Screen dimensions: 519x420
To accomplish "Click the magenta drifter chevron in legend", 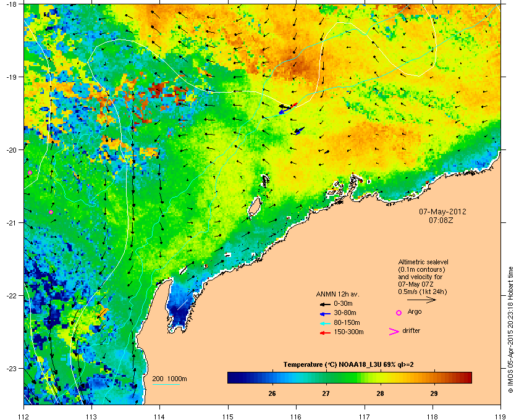I will tap(394, 332).
